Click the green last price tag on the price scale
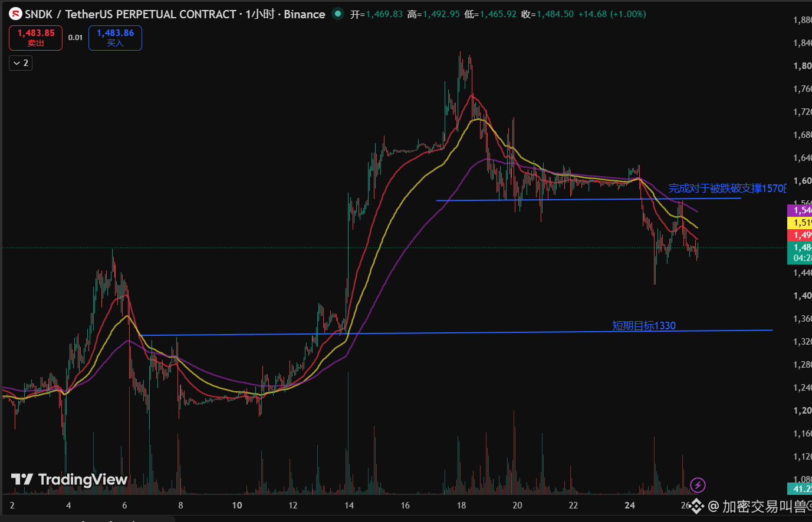Screen dimensions: 812x522 pos(800,253)
